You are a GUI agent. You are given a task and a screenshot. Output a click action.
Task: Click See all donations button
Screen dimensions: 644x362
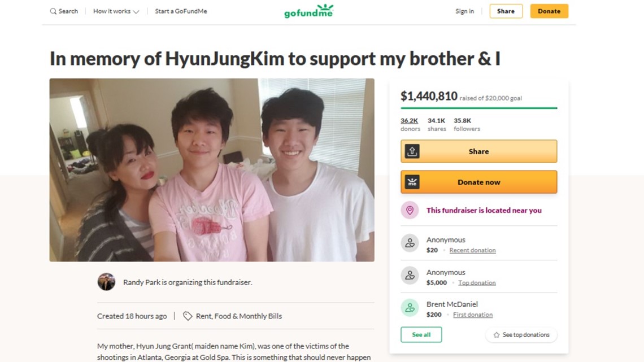[x=421, y=334]
